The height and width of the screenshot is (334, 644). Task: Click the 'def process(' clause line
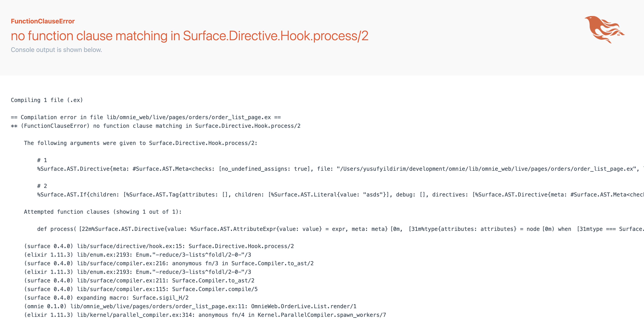coord(341,229)
